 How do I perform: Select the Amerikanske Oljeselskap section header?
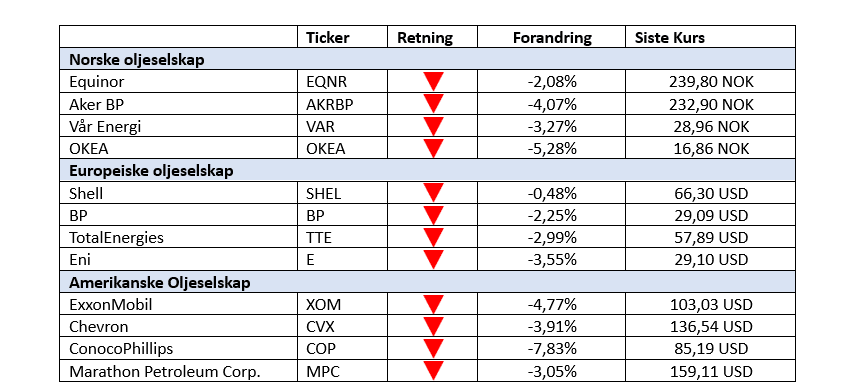[427, 282]
